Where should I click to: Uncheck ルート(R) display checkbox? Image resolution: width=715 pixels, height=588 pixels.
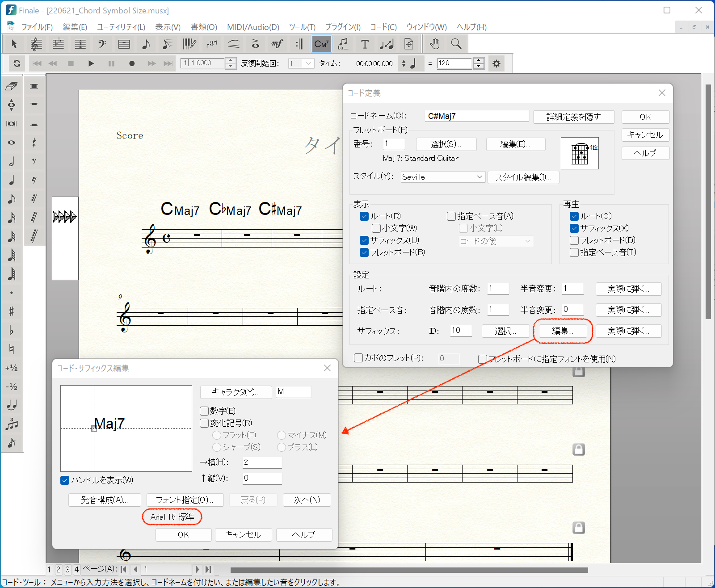click(364, 216)
